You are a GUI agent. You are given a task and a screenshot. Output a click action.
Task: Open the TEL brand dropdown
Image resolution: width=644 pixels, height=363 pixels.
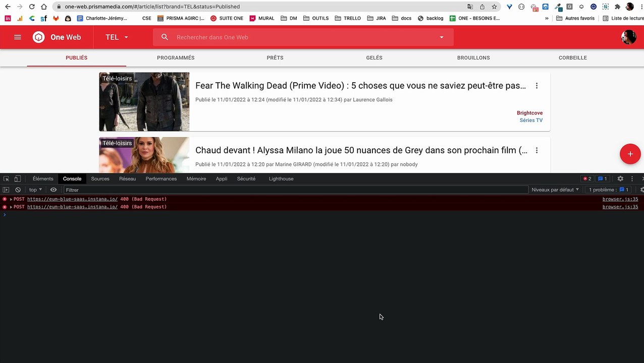pos(117,37)
